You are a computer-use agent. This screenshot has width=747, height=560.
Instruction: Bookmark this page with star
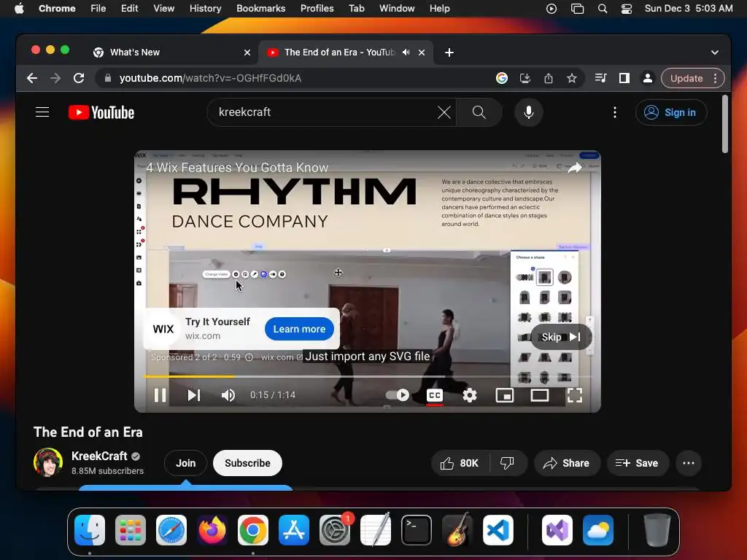(572, 78)
